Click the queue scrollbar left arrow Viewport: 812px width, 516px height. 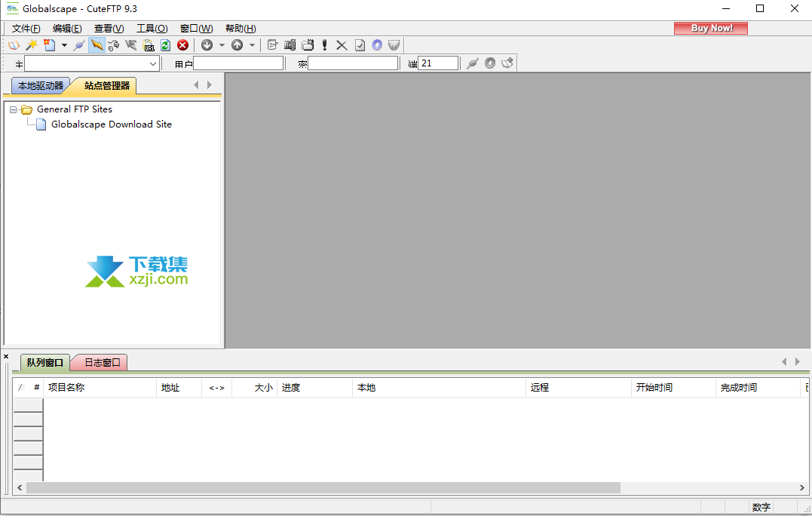pyautogui.click(x=20, y=488)
